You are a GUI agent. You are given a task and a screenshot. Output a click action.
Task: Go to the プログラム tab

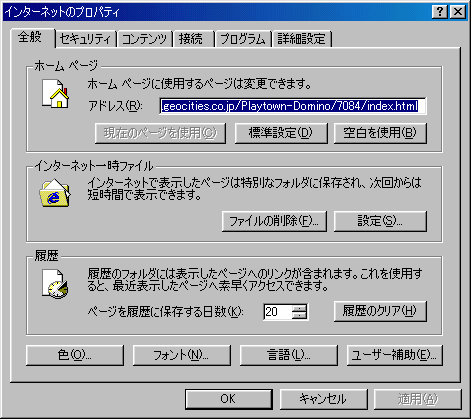pos(243,39)
